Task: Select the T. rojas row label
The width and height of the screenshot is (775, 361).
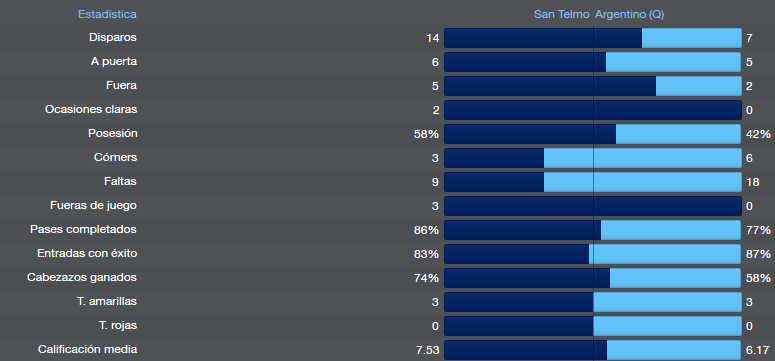Action: (118, 326)
